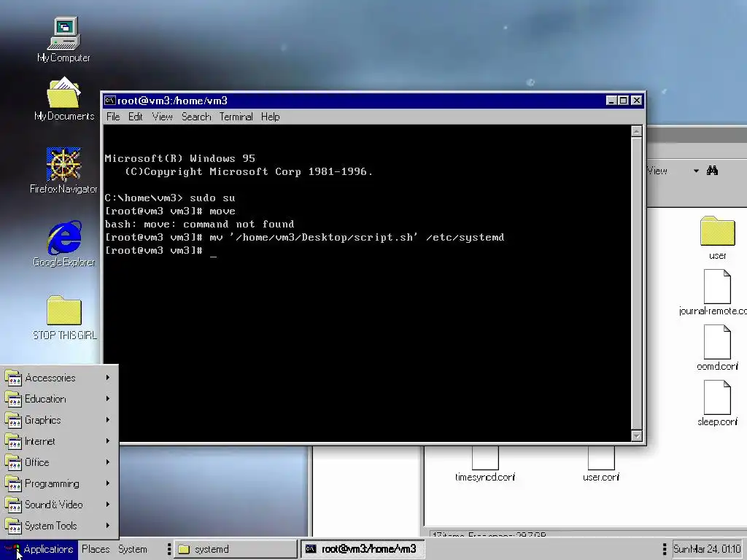Open the terminal Help menu
The image size is (747, 560).
[x=270, y=117]
